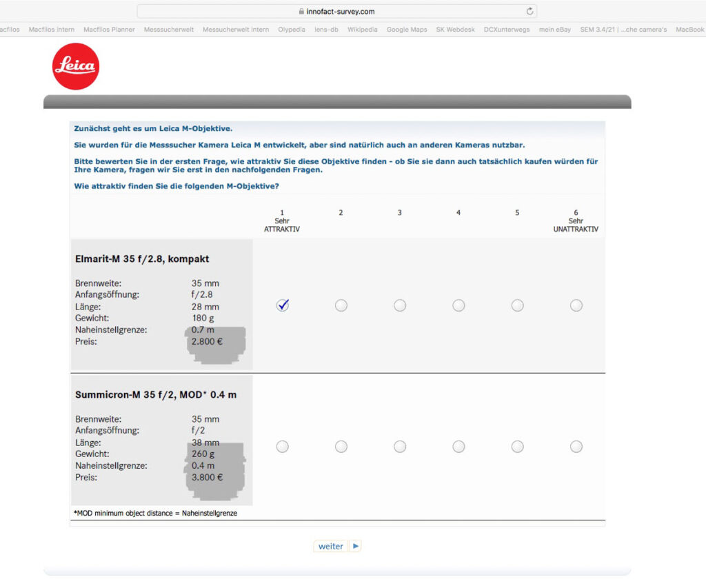706x588 pixels.
Task: Click the 2.800 € price value
Action: [x=207, y=341]
